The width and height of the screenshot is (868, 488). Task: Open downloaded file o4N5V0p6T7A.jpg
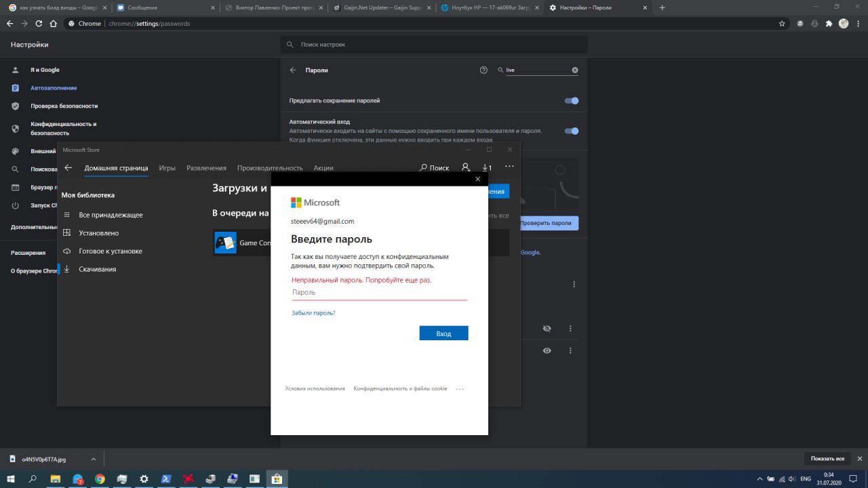pos(43,459)
